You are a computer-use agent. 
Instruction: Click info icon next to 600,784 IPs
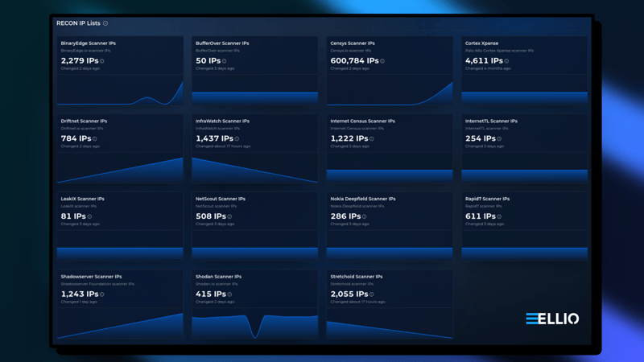tap(382, 61)
